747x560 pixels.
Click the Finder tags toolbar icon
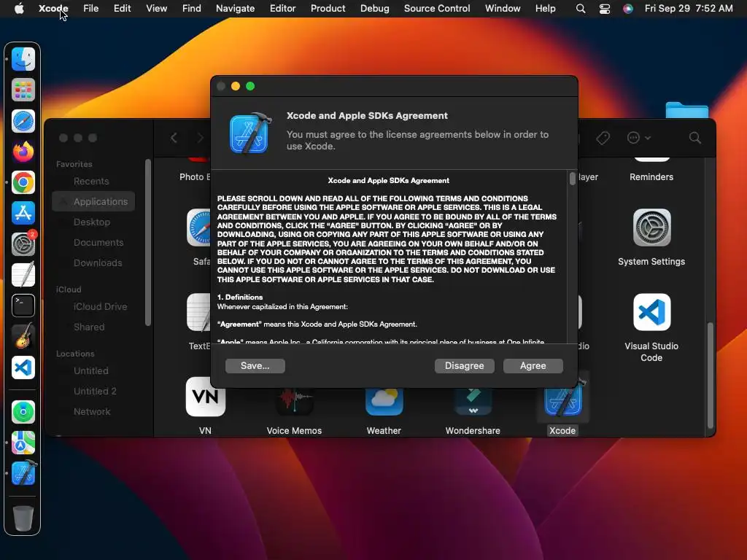click(603, 138)
